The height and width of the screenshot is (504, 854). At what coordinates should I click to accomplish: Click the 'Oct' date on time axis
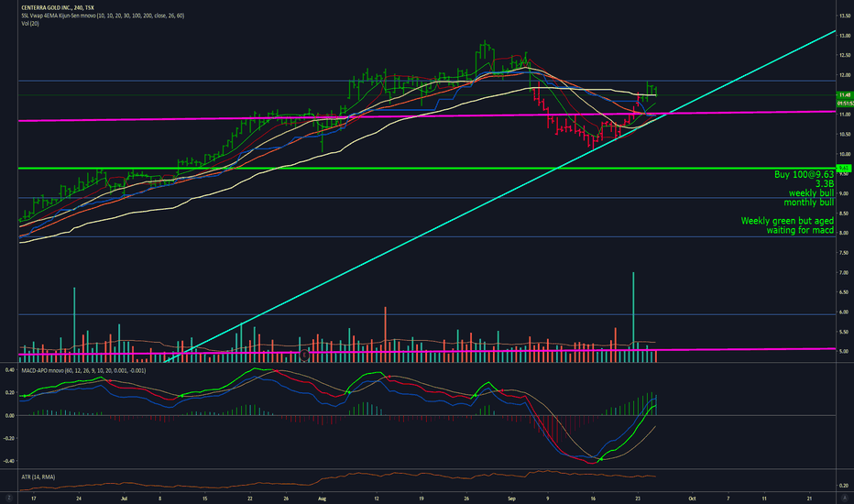pos(692,498)
